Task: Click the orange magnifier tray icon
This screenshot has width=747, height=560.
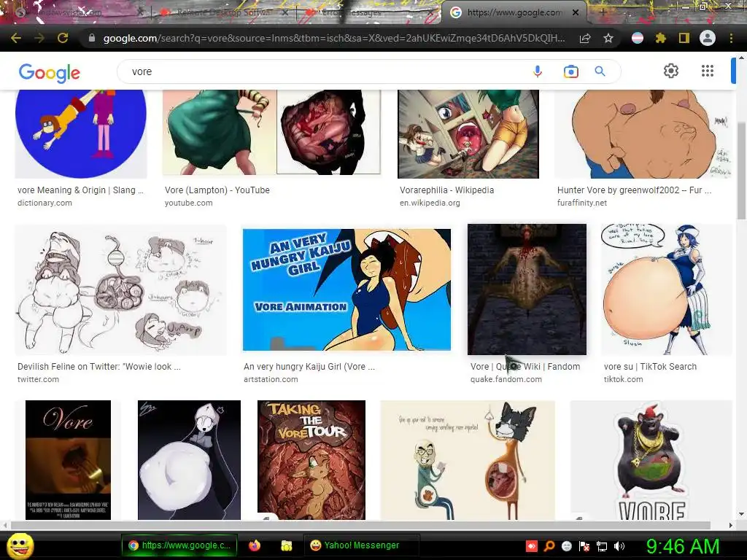Action: (x=549, y=546)
